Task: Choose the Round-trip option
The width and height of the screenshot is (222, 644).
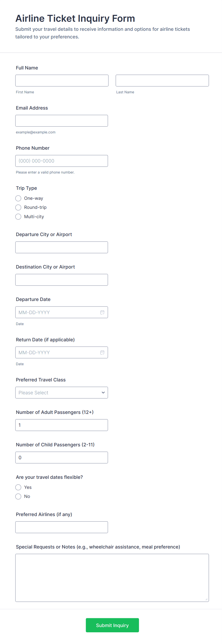Action: tap(18, 207)
